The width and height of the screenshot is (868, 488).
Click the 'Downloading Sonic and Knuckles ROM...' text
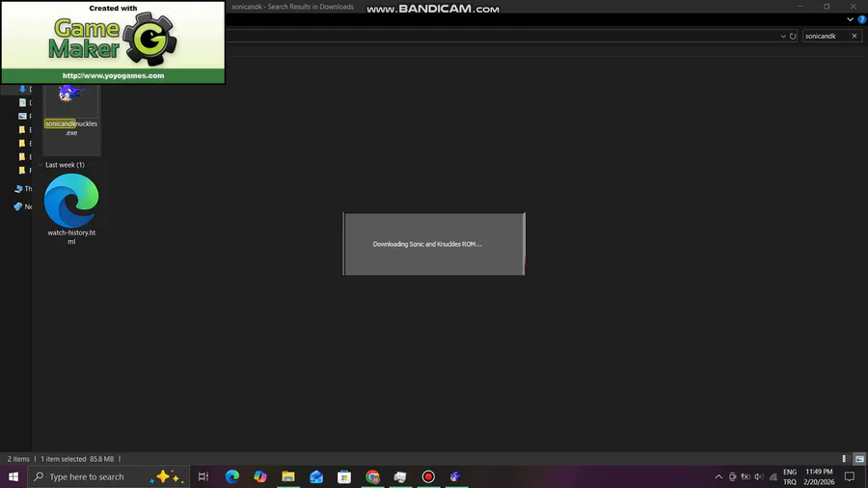pyautogui.click(x=427, y=244)
